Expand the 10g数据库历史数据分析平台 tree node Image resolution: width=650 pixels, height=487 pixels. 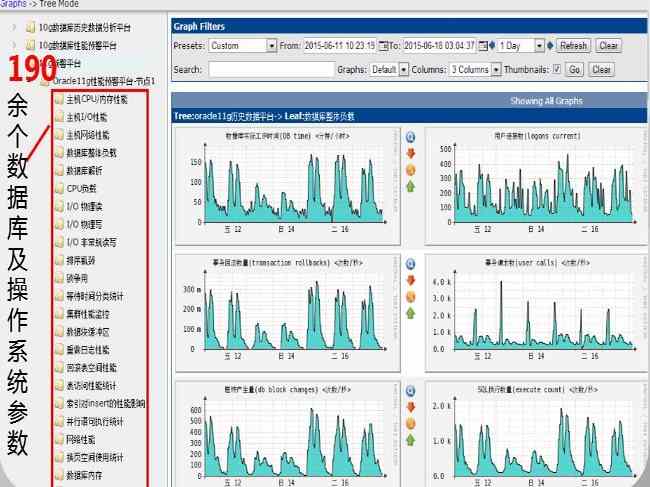14,27
